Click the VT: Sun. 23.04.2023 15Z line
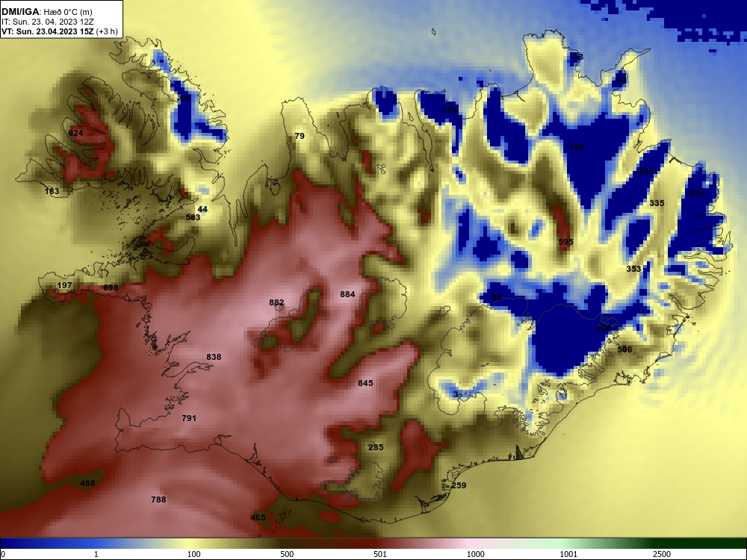The image size is (747, 560). [x=60, y=31]
